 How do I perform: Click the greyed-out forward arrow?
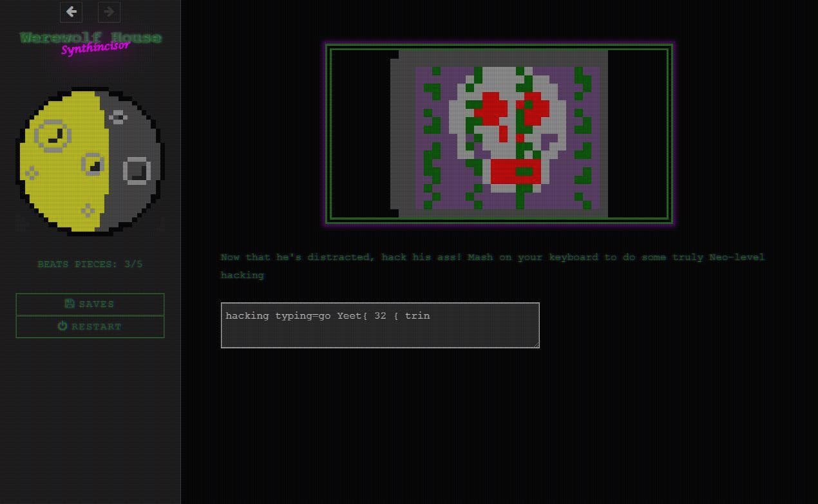[x=109, y=12]
